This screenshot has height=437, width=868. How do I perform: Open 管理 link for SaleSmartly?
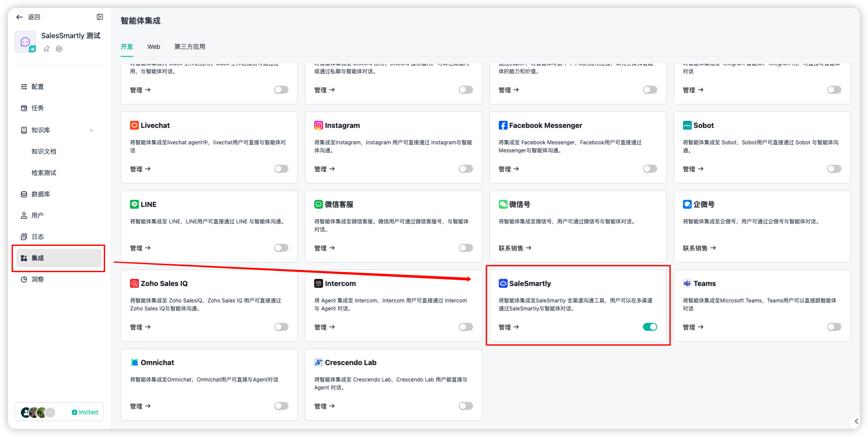pos(509,327)
